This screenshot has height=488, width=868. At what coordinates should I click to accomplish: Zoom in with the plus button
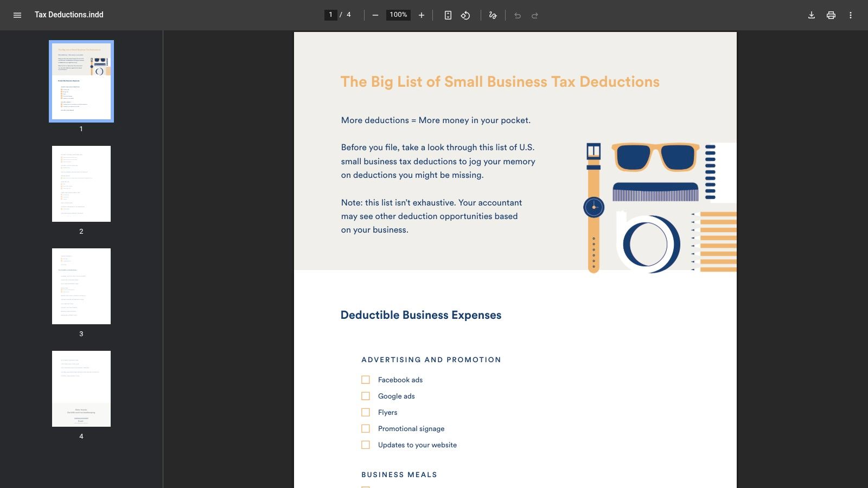[x=422, y=15]
